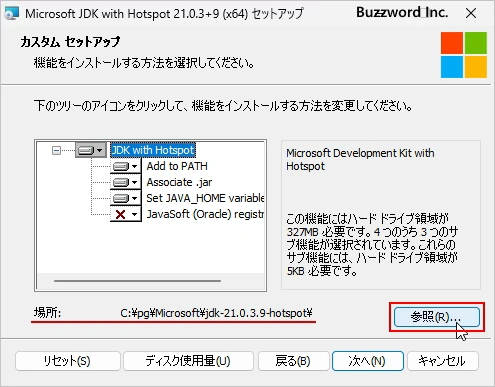Image resolution: width=495 pixels, height=387 pixels.
Task: Select the Associate .jar tree item
Action: tap(179, 182)
